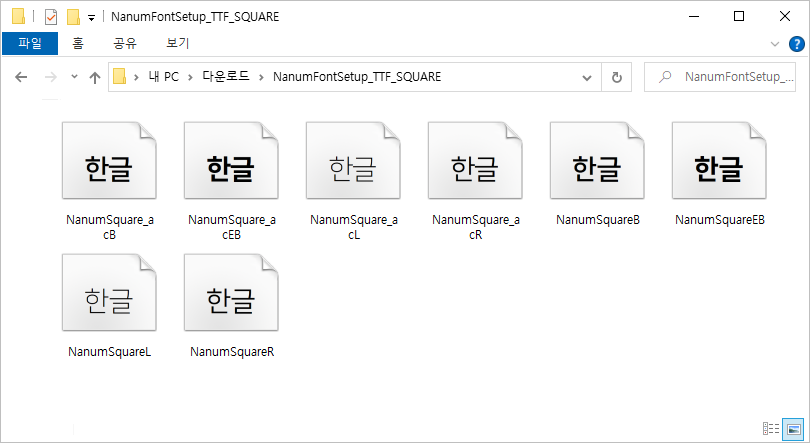Switch to large icons view
Image resolution: width=810 pixels, height=443 pixels.
point(793,428)
